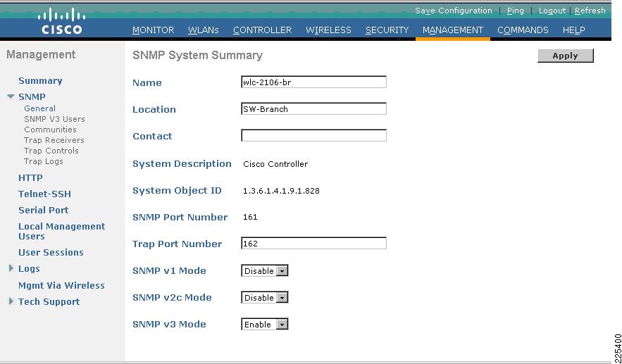Click the Contact input field

click(313, 136)
